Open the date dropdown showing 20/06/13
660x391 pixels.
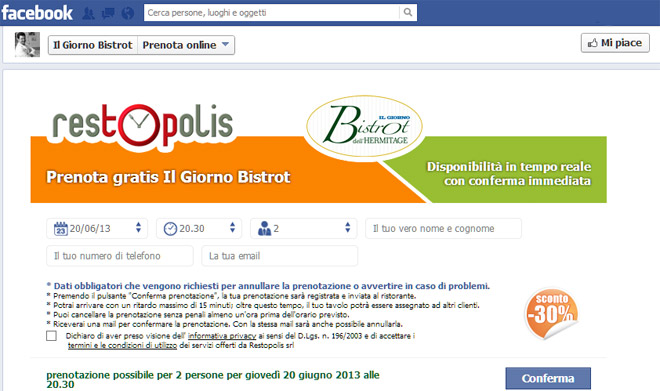pos(97,229)
